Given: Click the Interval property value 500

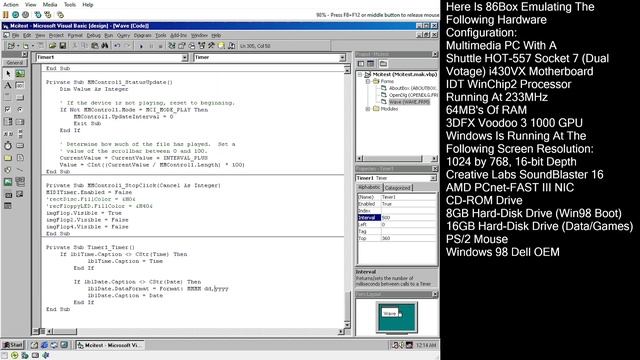Looking at the screenshot, I should tap(409, 218).
